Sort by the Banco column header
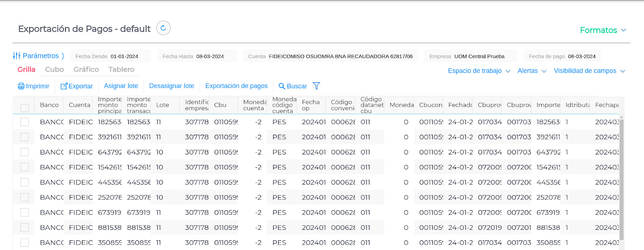Image resolution: width=644 pixels, height=250 pixels. [x=49, y=105]
